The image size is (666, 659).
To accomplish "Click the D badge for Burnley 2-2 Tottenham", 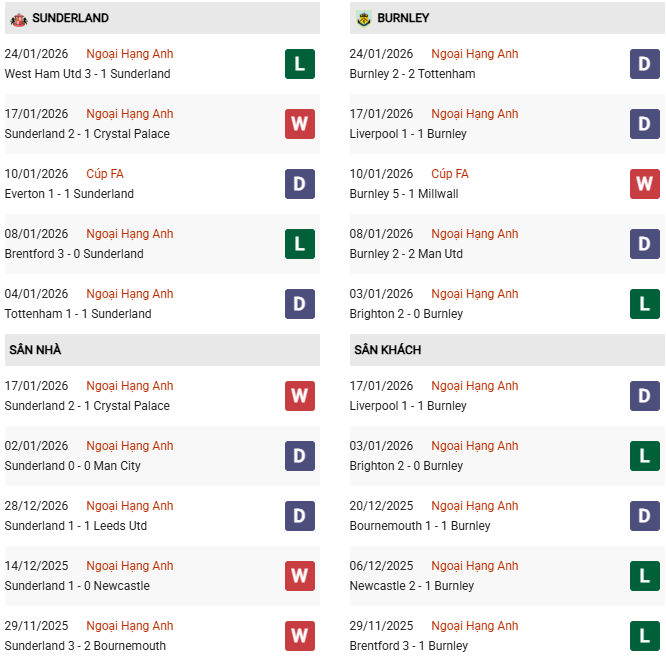I will tap(644, 64).
